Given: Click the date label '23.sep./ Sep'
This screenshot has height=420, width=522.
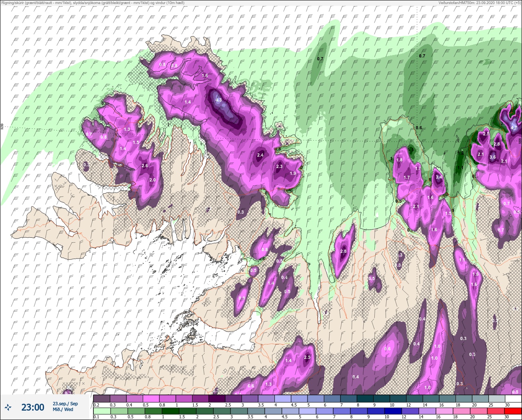Looking at the screenshot, I should click(x=65, y=404).
